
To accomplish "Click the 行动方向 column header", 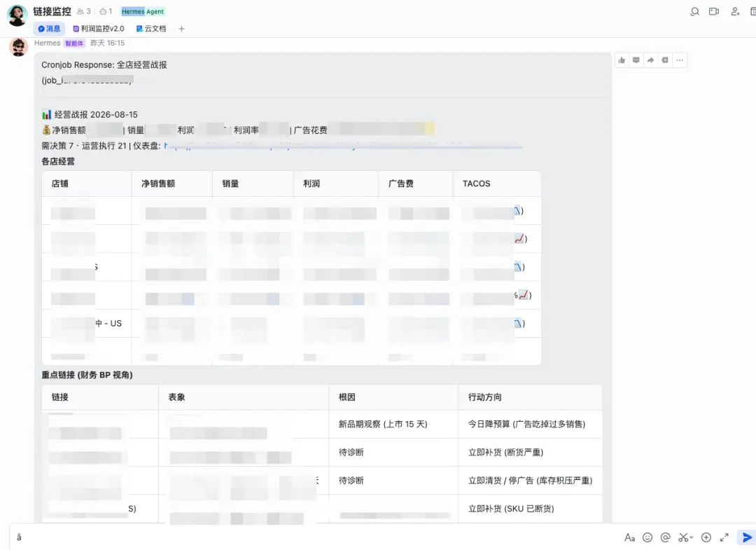I will coord(485,397).
